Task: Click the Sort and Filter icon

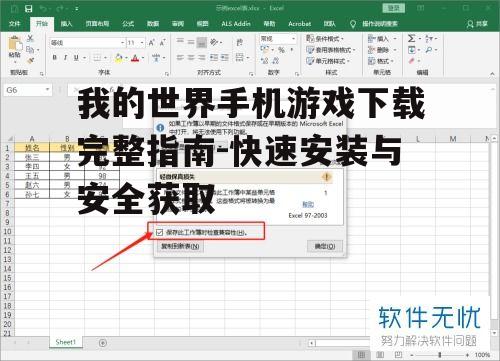Action: point(429,39)
